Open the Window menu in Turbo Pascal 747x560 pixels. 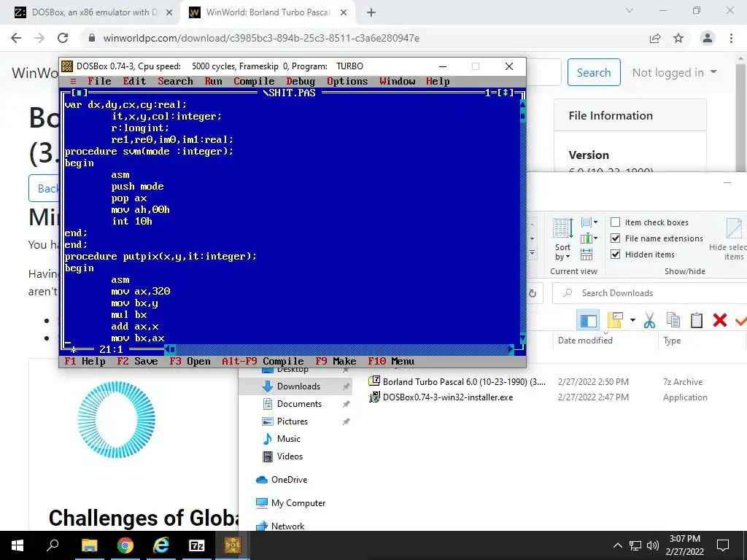coord(398,82)
